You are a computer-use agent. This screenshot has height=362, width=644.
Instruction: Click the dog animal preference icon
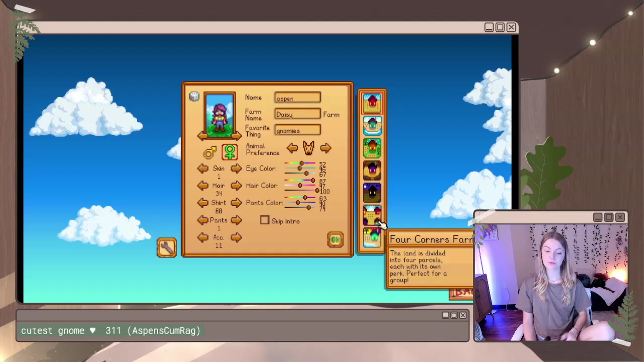pos(309,148)
